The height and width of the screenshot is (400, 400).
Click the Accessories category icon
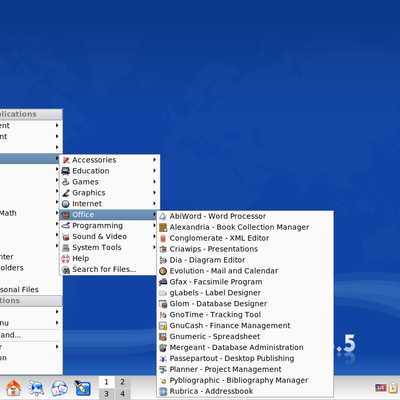click(66, 160)
